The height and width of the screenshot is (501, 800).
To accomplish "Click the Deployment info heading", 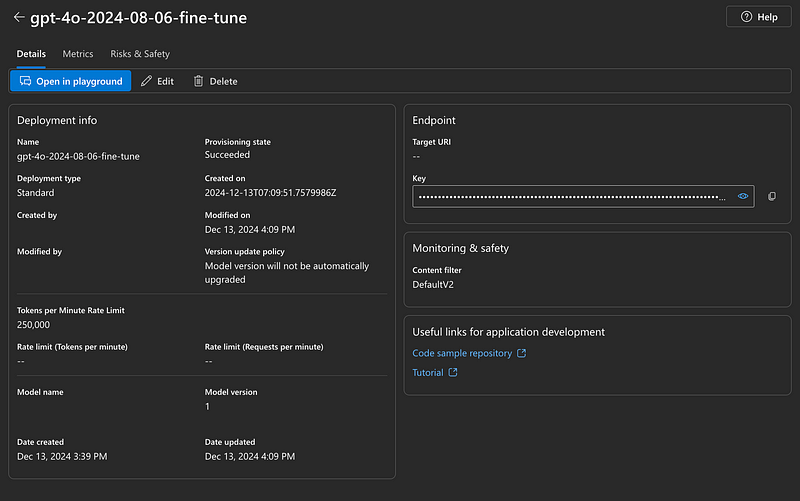I will click(x=57, y=120).
